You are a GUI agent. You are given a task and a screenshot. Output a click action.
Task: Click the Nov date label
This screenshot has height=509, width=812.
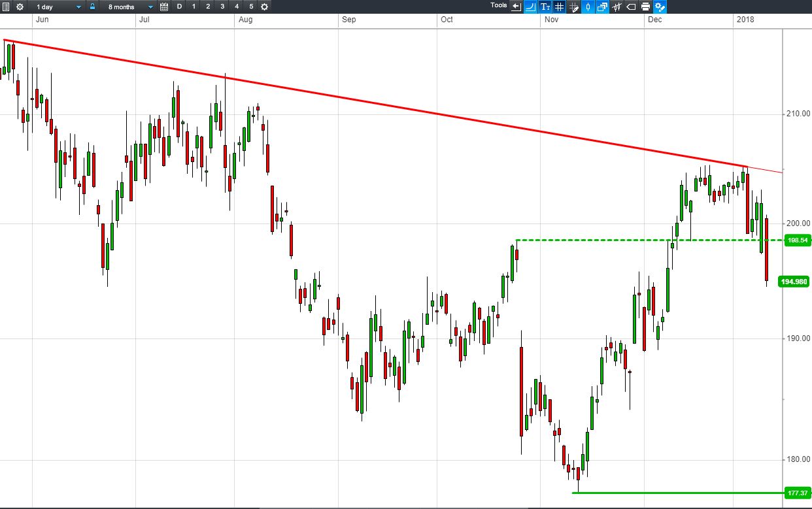(550, 20)
